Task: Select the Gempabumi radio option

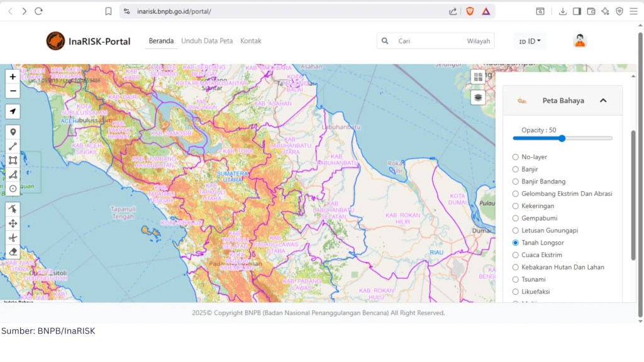Action: pyautogui.click(x=516, y=218)
